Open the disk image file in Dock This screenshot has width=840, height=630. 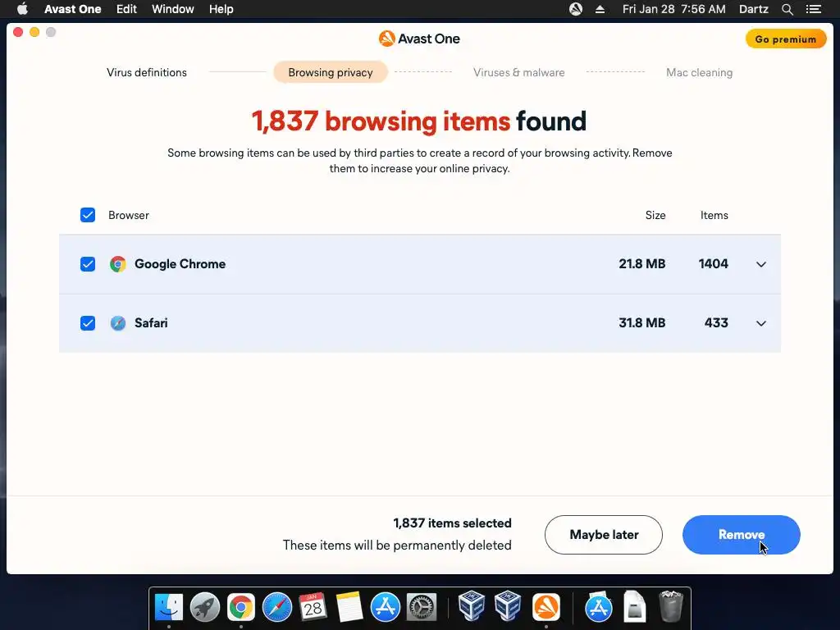(634, 606)
